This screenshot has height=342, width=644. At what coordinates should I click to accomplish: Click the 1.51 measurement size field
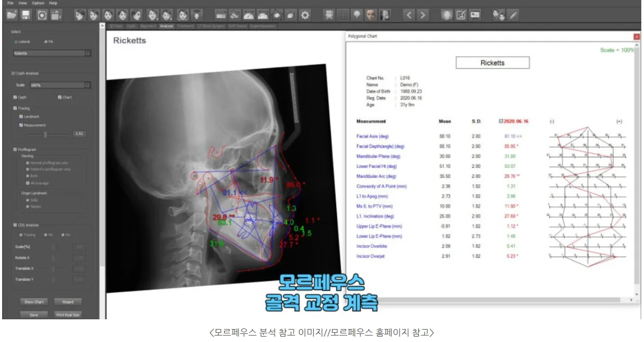tap(79, 134)
